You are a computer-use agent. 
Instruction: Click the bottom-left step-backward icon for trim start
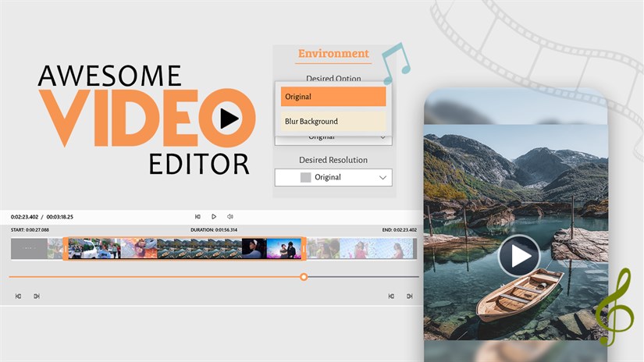click(18, 296)
